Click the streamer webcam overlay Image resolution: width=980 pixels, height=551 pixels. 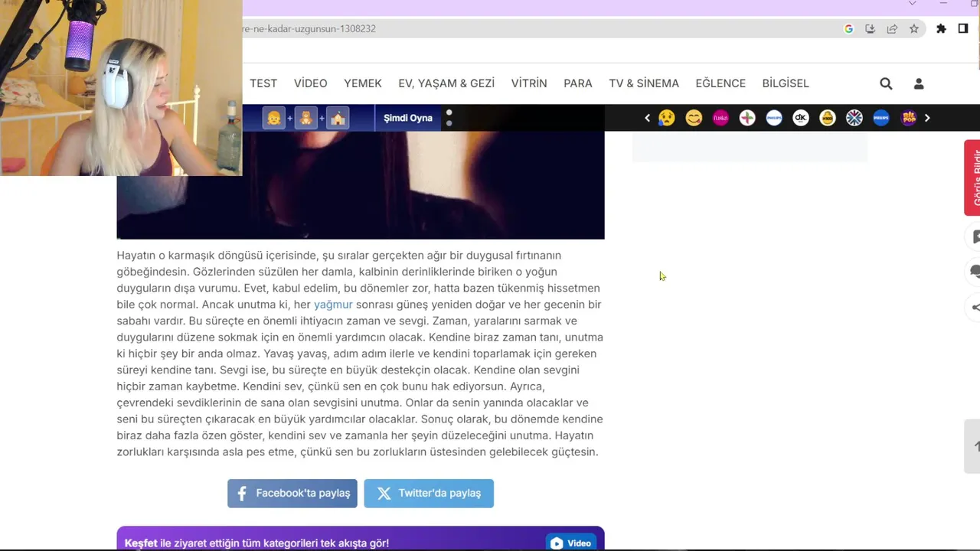(x=121, y=88)
